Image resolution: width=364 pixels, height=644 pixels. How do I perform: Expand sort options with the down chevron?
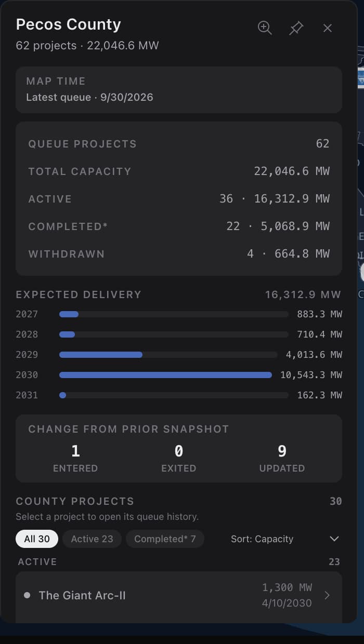334,539
